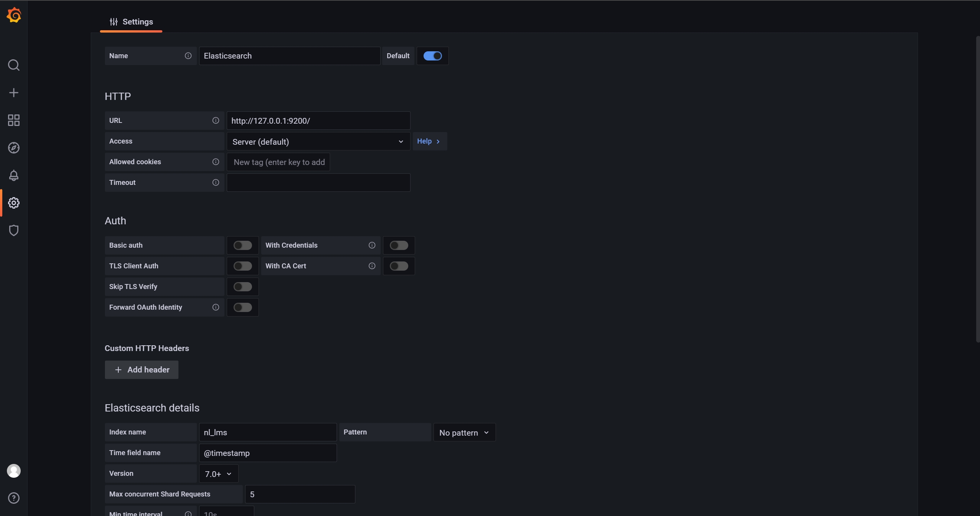Viewport: 980px width, 516px height.
Task: Open the Pattern No pattern dropdown
Action: pos(464,432)
